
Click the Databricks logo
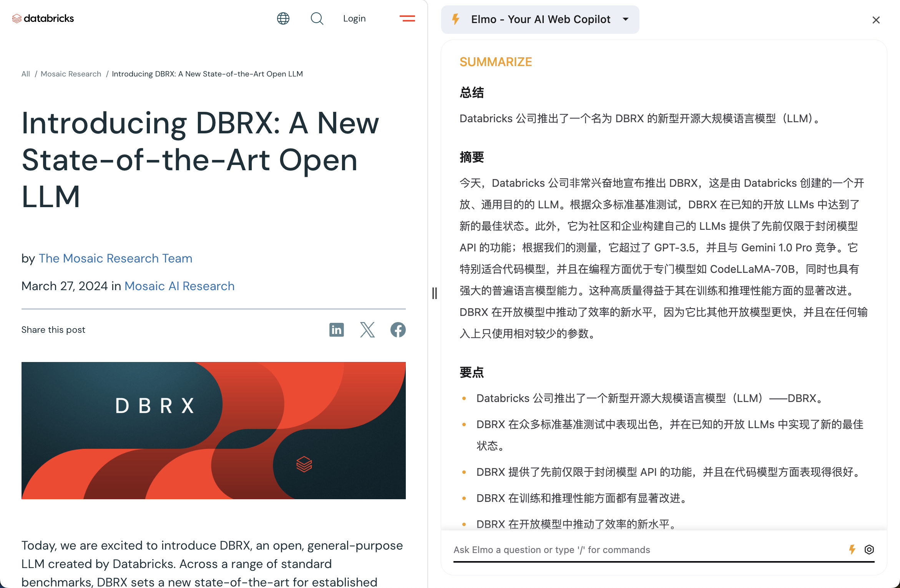click(43, 18)
